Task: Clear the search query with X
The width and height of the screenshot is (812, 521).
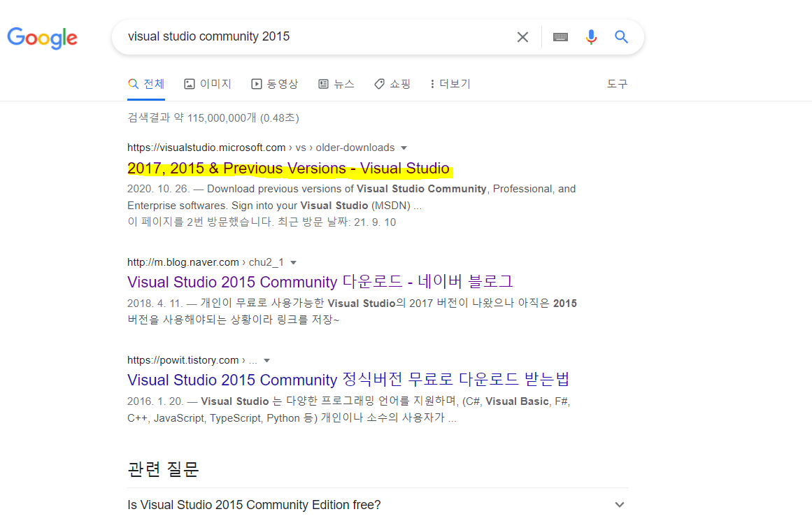Action: click(x=522, y=37)
